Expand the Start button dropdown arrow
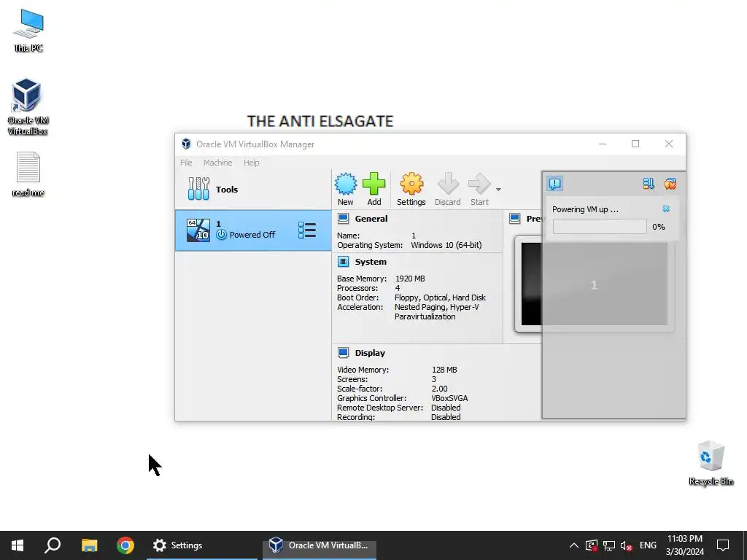The width and height of the screenshot is (747, 560). point(498,190)
